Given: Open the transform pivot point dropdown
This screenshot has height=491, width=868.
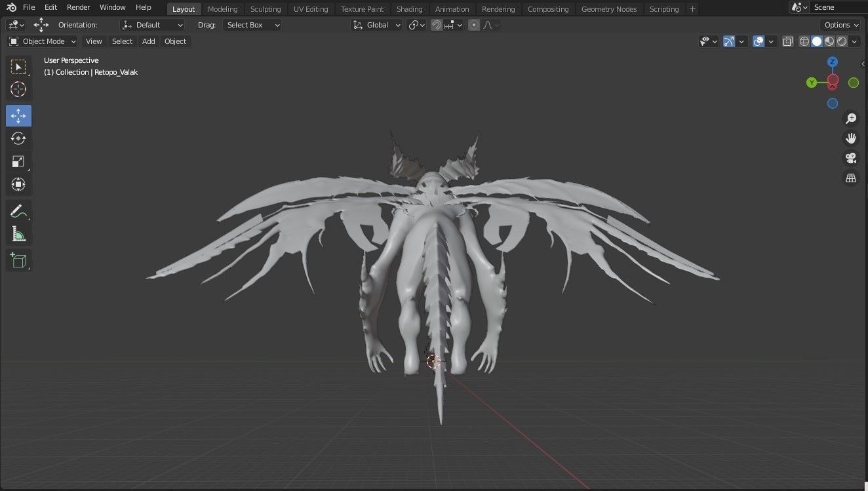Looking at the screenshot, I should coord(416,25).
